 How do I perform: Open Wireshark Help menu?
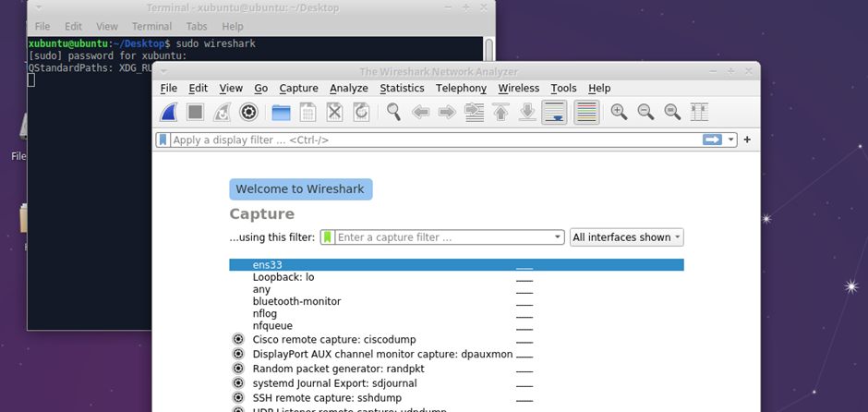click(599, 88)
